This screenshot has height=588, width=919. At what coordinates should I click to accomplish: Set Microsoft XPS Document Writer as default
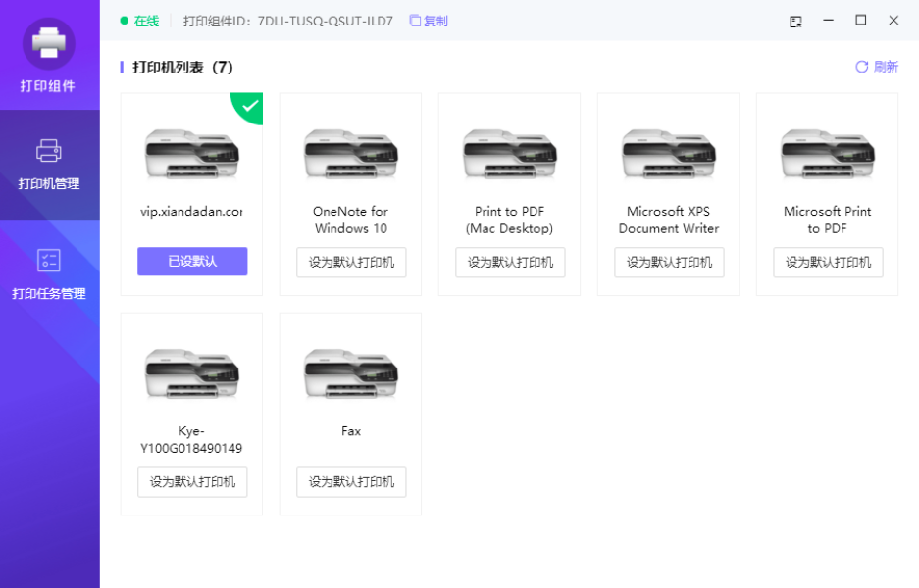point(669,263)
